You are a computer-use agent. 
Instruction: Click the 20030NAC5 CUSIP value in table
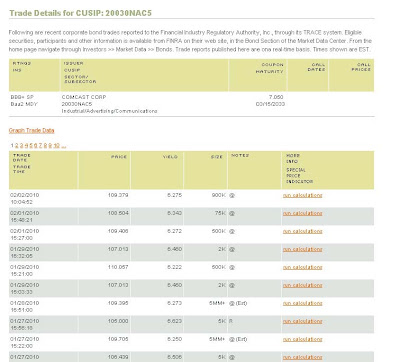point(77,104)
